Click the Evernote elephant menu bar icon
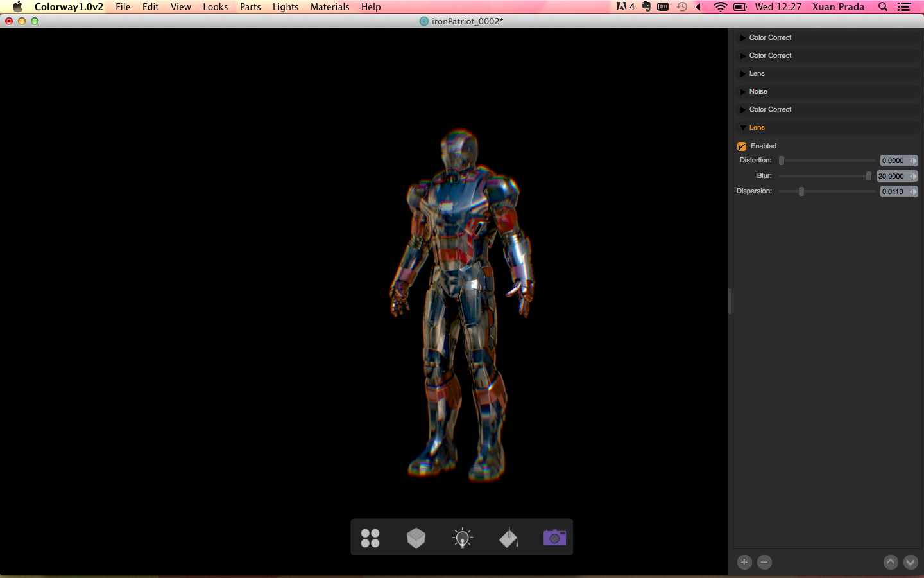Image resolution: width=924 pixels, height=578 pixels. pyautogui.click(x=646, y=6)
